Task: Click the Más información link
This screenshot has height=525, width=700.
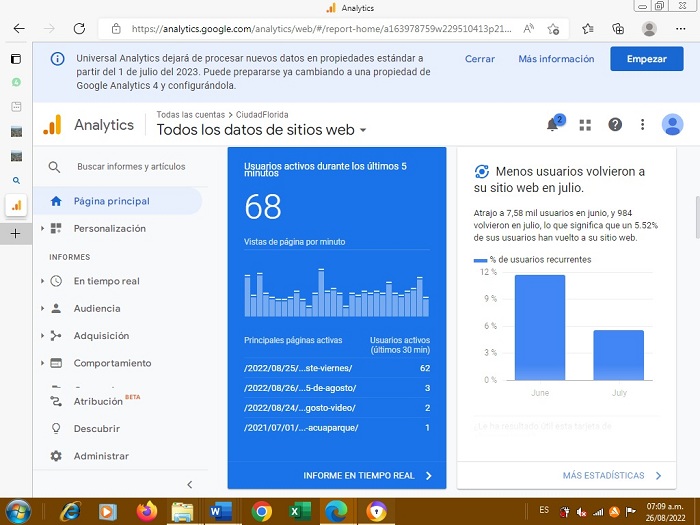Action: [x=556, y=59]
